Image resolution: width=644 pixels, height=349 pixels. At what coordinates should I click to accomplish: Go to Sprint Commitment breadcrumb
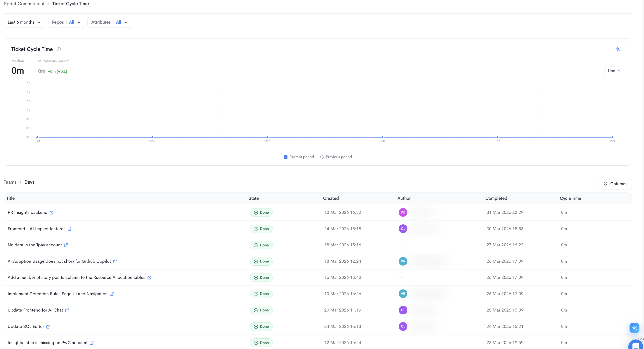click(x=24, y=4)
